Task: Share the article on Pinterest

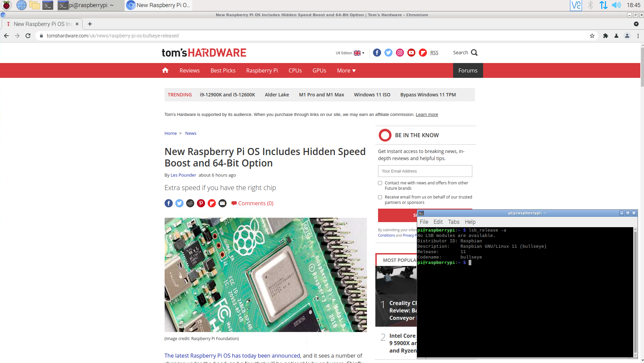Action: tap(201, 203)
